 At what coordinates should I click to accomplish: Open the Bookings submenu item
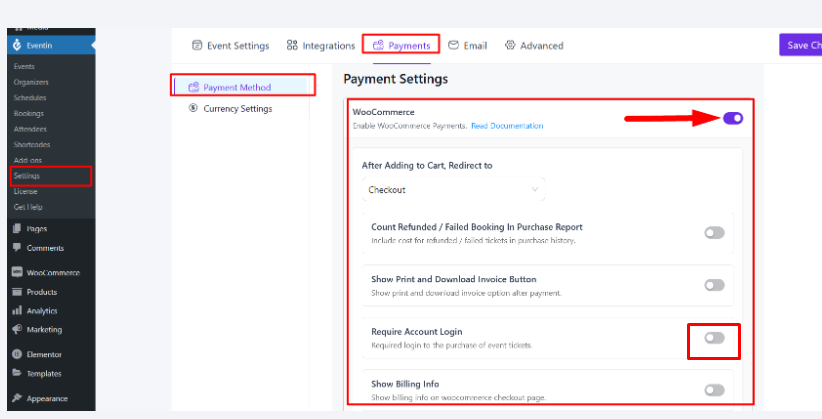(29, 113)
